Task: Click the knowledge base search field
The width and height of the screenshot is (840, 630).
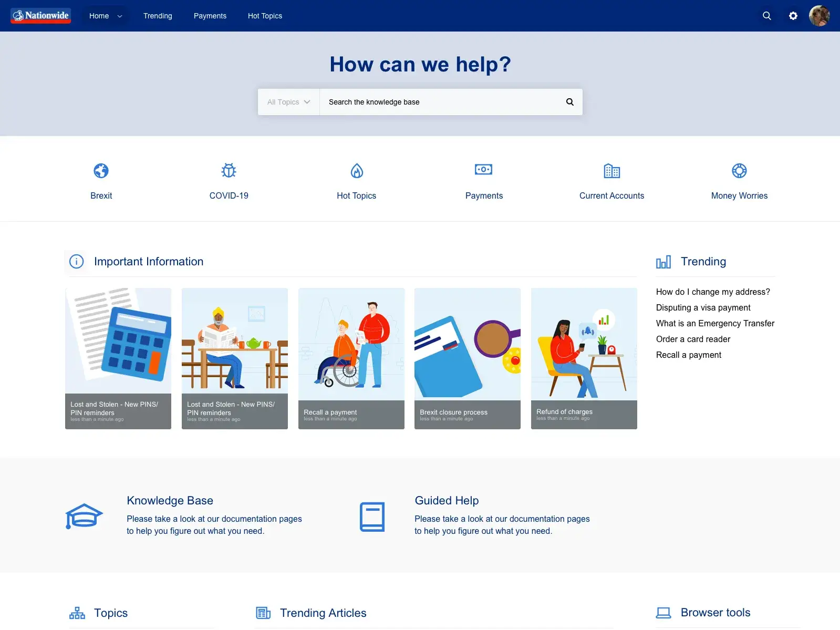Action: [x=441, y=102]
